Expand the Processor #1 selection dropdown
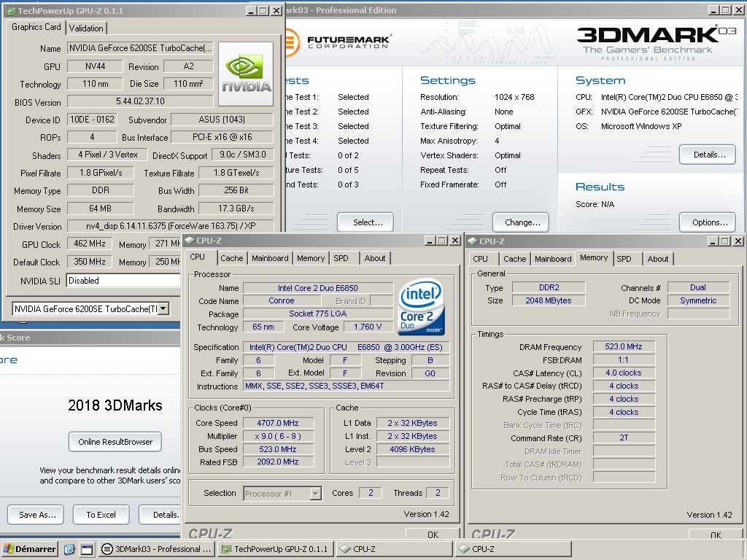Image resolution: width=747 pixels, height=560 pixels. tap(315, 494)
